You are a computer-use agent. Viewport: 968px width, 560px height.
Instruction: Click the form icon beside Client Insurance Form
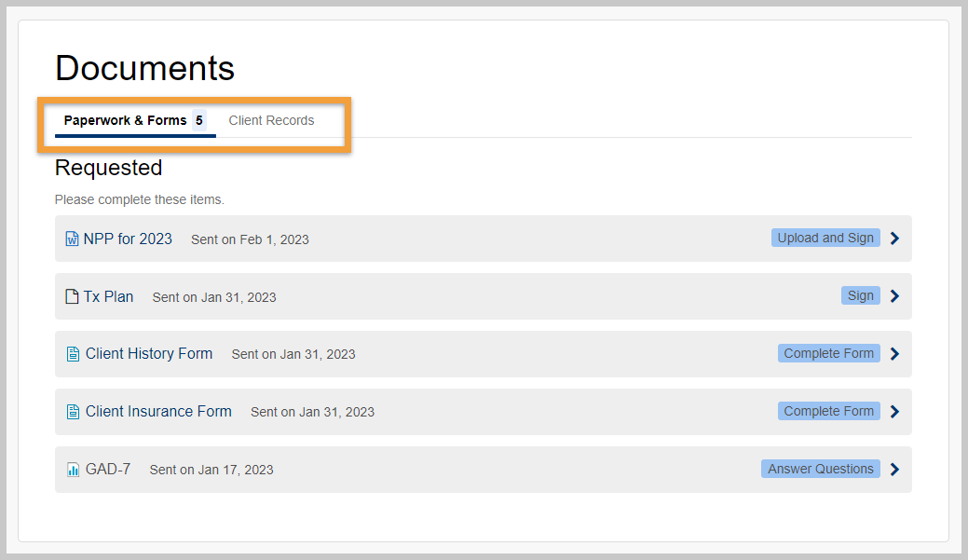73,411
